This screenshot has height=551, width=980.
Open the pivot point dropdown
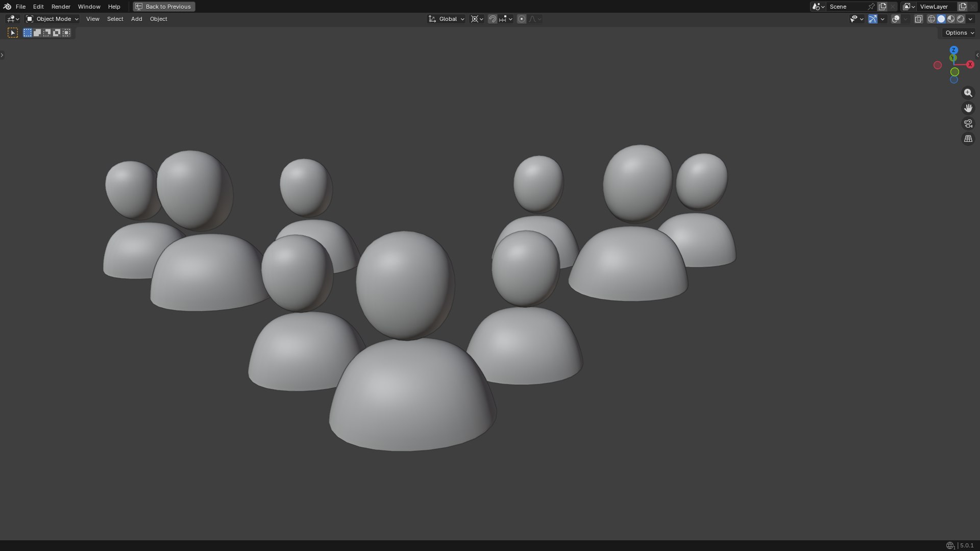[477, 19]
